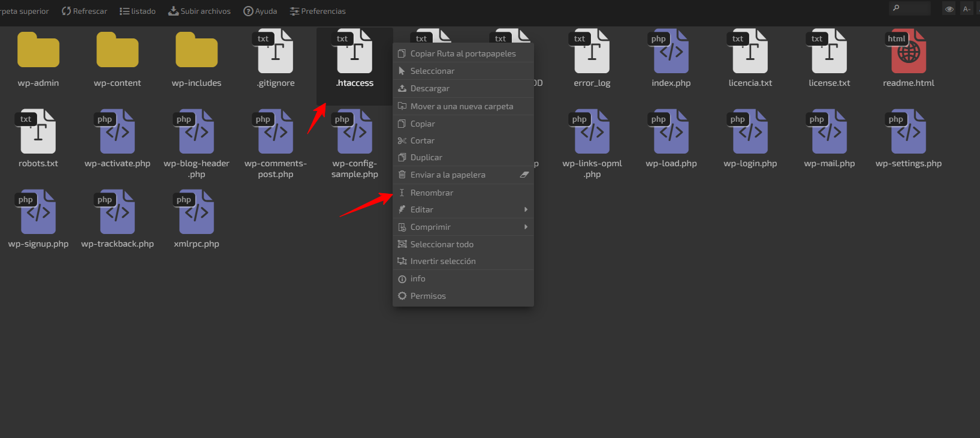Choose Seleccionar todo
The height and width of the screenshot is (438, 980).
[x=463, y=244]
